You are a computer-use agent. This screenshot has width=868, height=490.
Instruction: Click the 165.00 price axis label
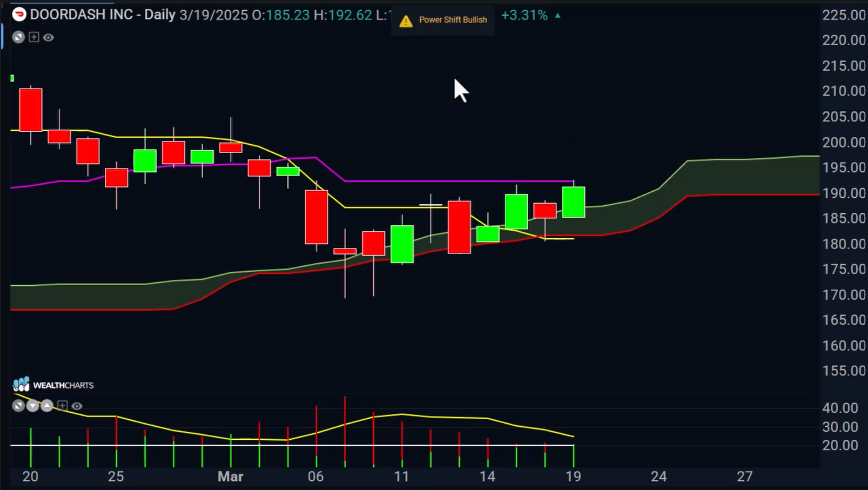click(844, 320)
